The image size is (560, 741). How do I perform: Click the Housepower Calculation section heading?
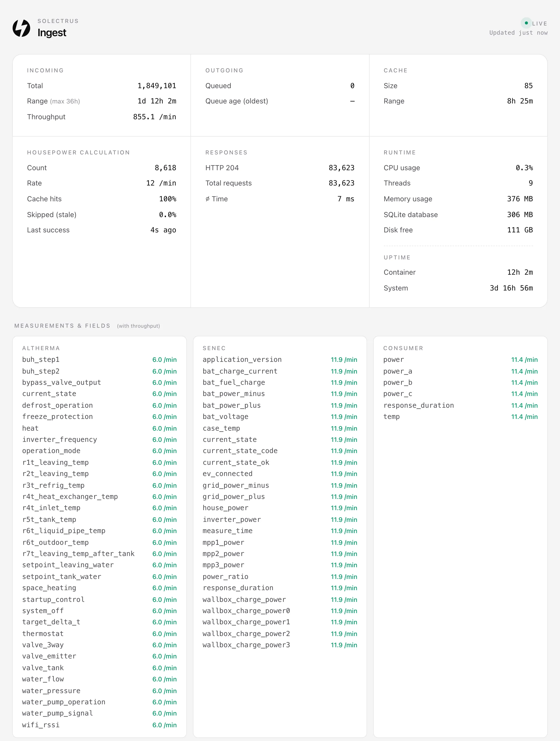coord(78,152)
